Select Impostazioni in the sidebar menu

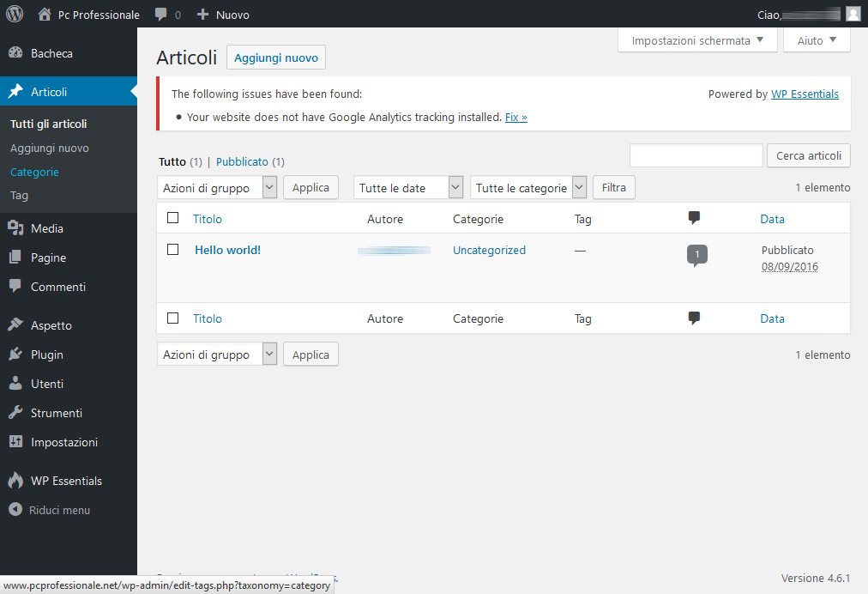click(64, 442)
